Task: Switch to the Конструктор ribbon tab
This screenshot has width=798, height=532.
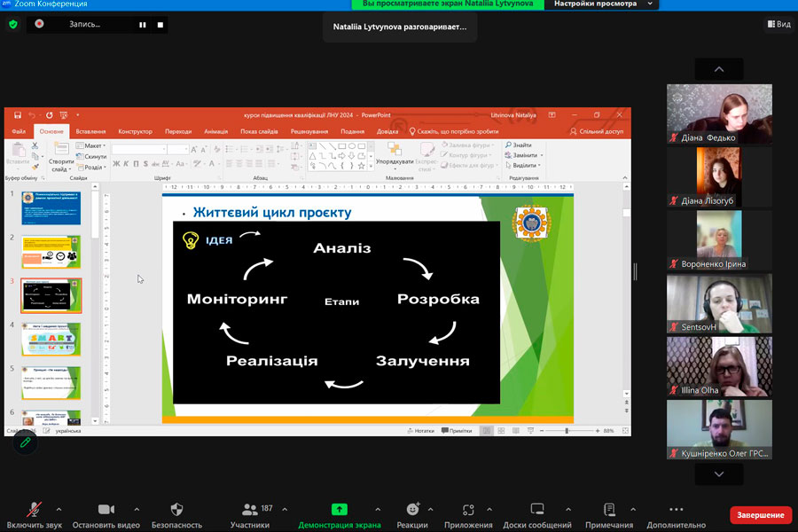Action: [135, 131]
